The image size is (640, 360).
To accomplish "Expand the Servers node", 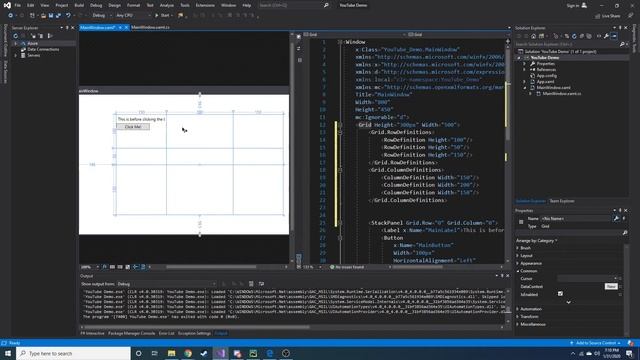I will click(x=16, y=56).
